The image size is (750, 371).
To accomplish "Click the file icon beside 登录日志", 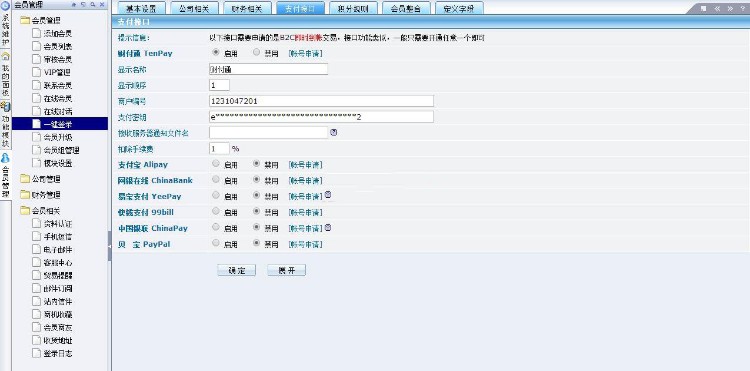I will coord(36,353).
